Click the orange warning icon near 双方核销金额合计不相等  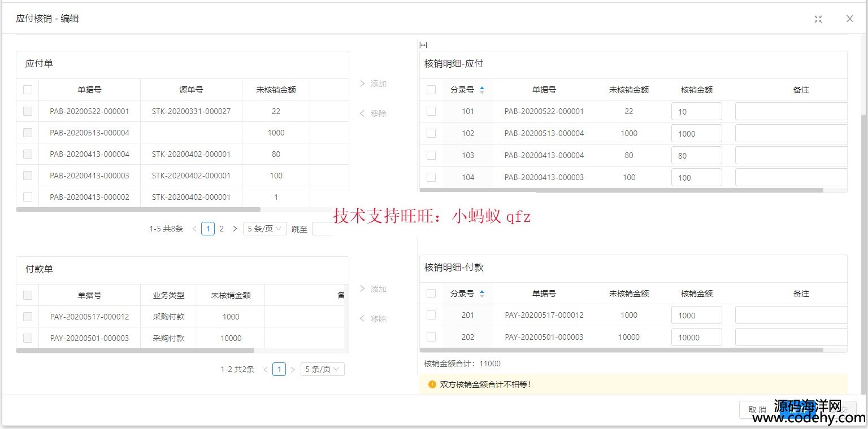click(432, 384)
